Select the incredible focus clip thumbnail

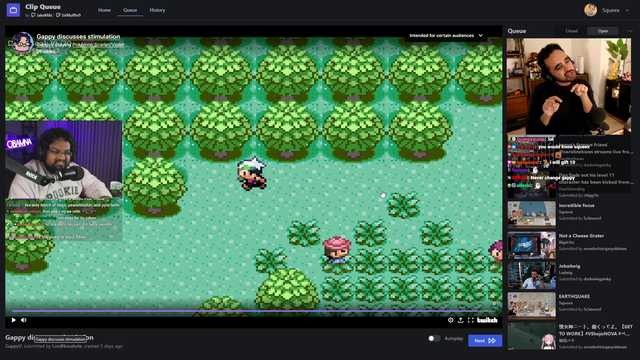click(531, 214)
